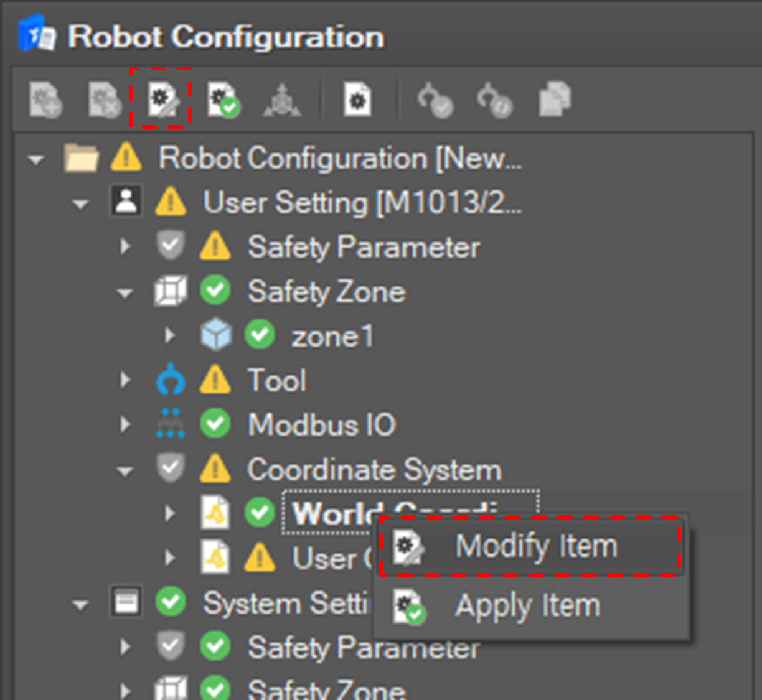Screen dimensions: 762x700
Task: Click the blue Tool gripper icon
Action: (171, 380)
